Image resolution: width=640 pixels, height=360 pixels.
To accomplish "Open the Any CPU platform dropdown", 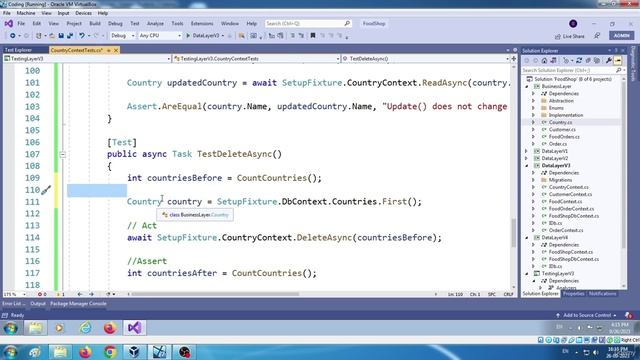I will pyautogui.click(x=160, y=36).
